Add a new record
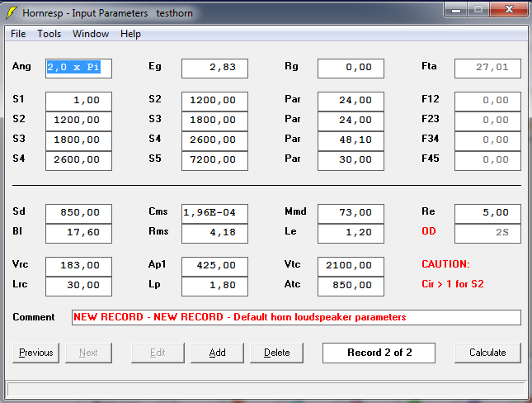Screen dimensions: 532x403 click(x=217, y=353)
